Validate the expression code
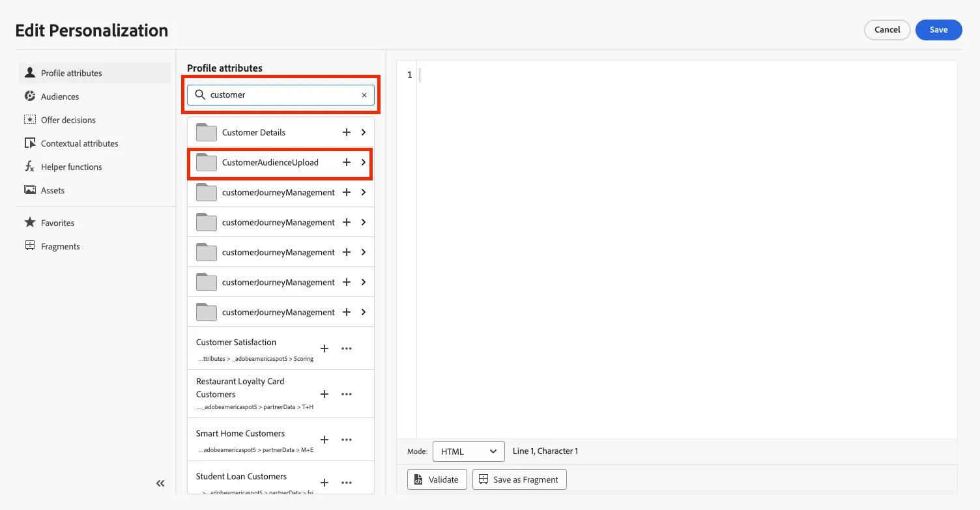980x510 pixels. point(437,479)
